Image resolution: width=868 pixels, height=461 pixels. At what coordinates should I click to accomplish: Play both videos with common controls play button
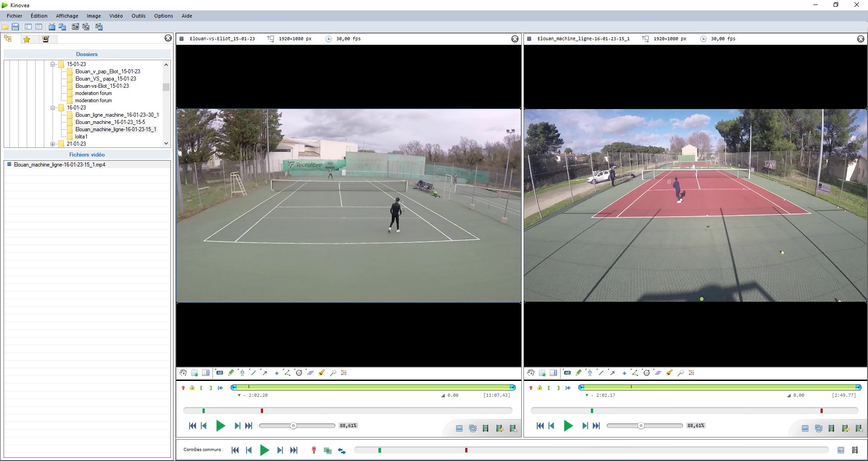(x=264, y=450)
